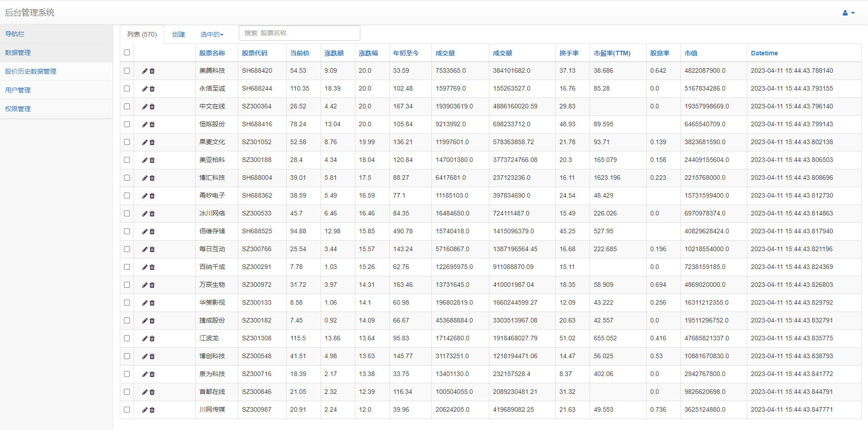Navigate to 权限管理 in the sidebar
Screen dimensions: 868x430
coord(56,109)
